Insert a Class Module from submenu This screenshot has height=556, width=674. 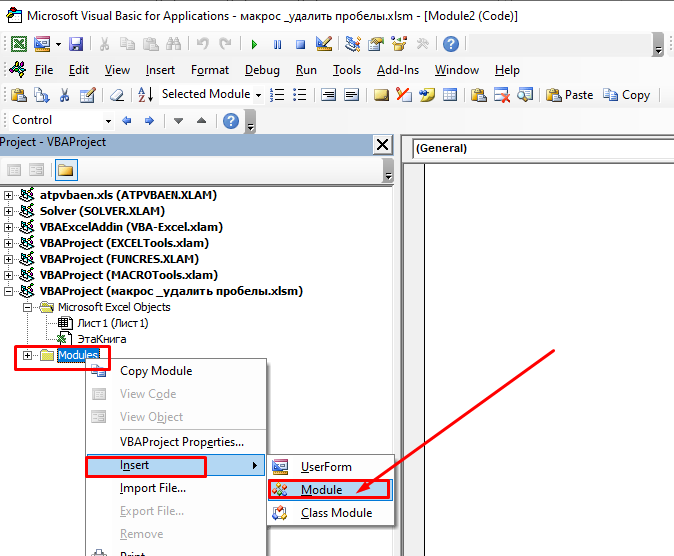click(x=331, y=513)
